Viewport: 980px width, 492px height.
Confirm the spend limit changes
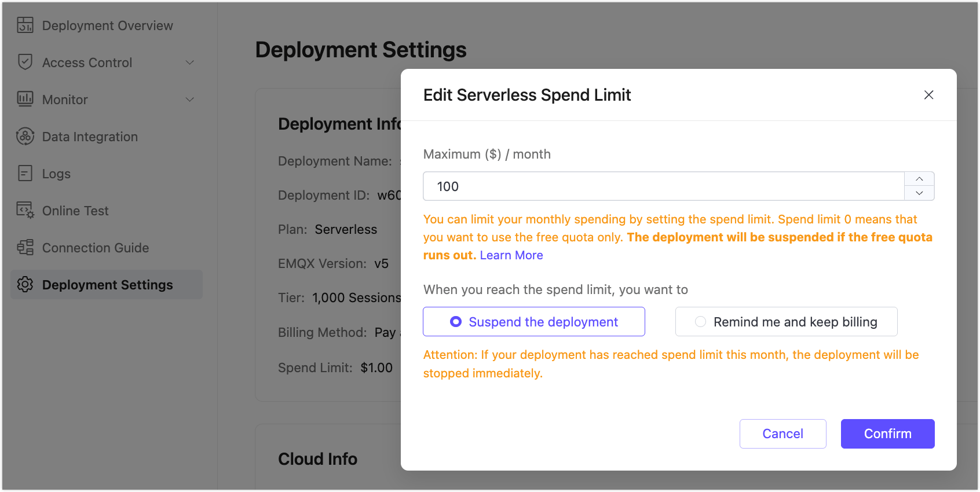pos(887,434)
